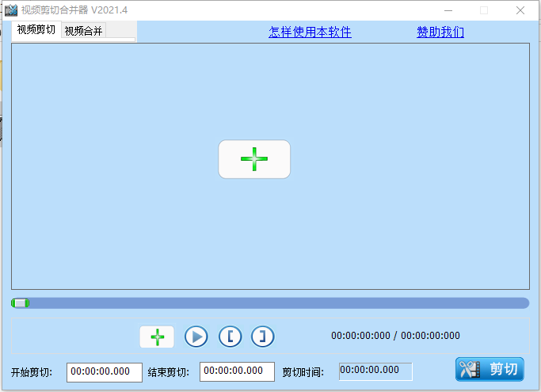Viewport: 541px width, 392px height.
Task: Click the blue video timeline track
Action: pos(270,303)
